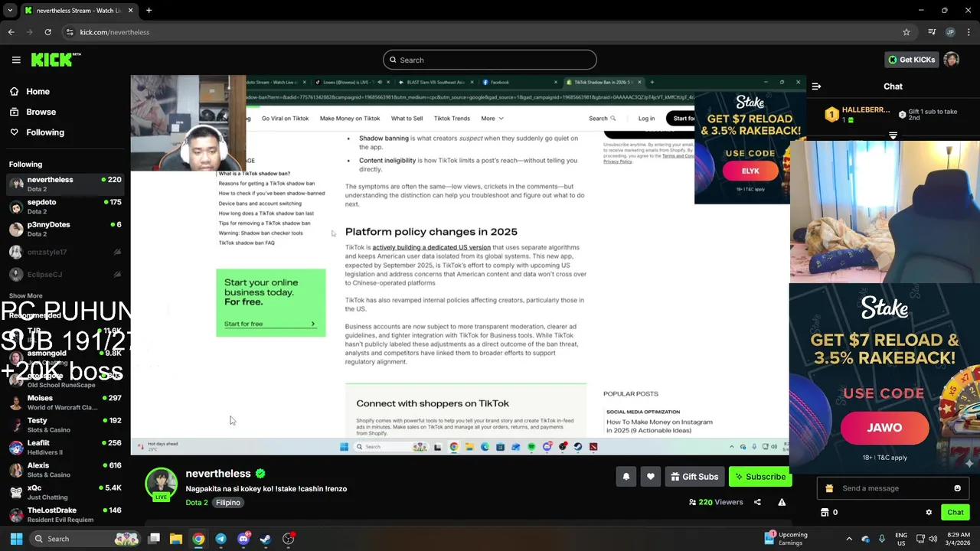This screenshot has width=980, height=551.
Task: Click the Kick logo
Action: (56, 60)
